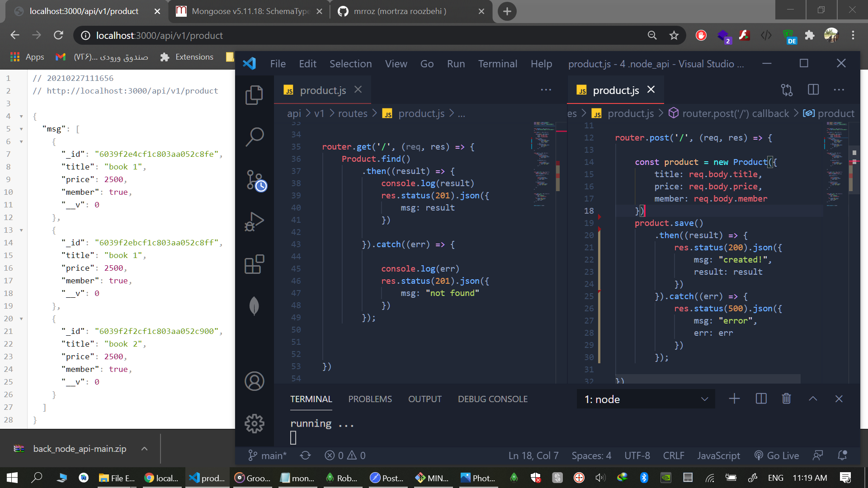
Task: Click the feedback icon in status bar
Action: pos(817,455)
